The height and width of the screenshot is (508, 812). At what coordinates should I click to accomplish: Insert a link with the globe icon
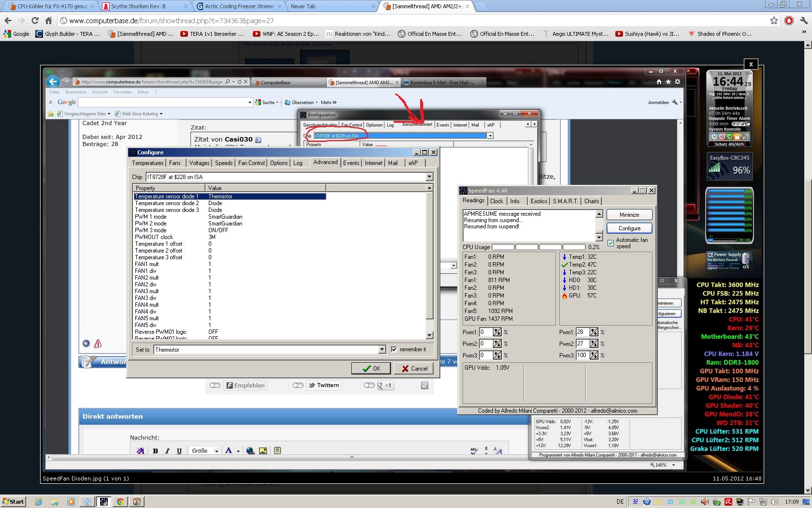pyautogui.click(x=250, y=451)
